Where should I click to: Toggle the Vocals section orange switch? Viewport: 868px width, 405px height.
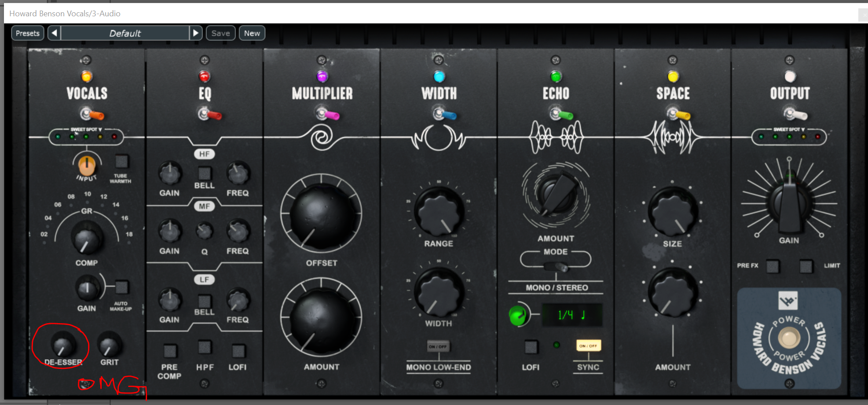pyautogui.click(x=91, y=114)
